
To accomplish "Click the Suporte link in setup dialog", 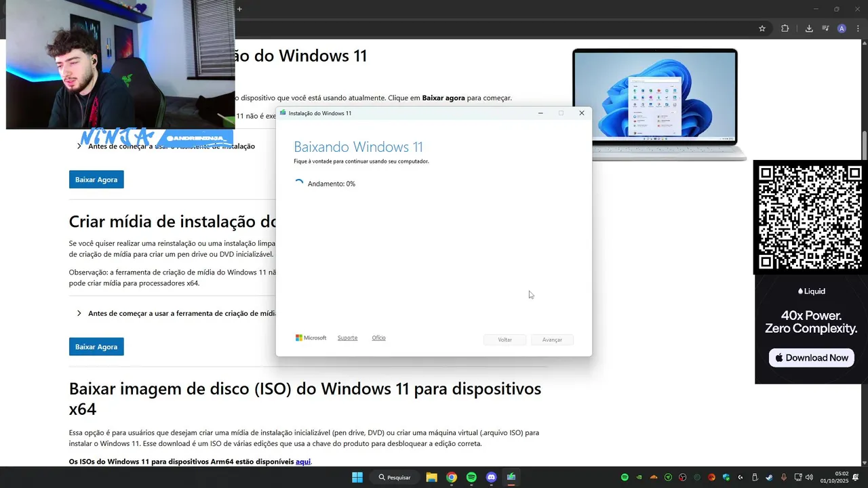I will pyautogui.click(x=347, y=338).
